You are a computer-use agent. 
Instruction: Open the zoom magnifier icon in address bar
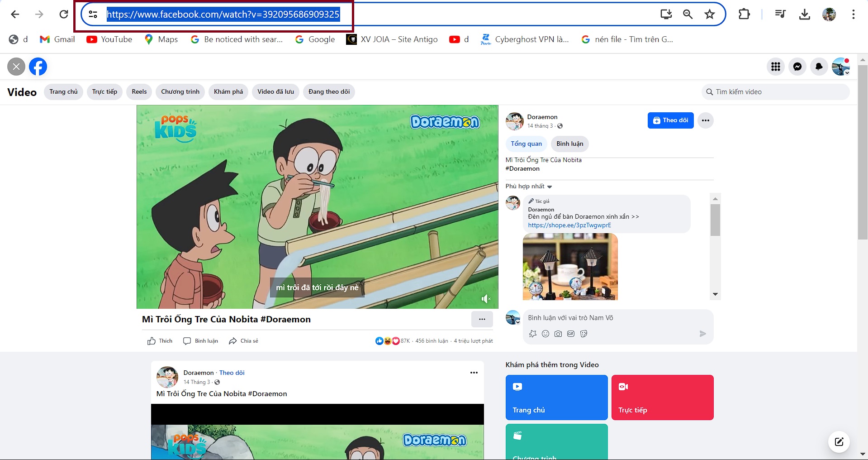(688, 14)
